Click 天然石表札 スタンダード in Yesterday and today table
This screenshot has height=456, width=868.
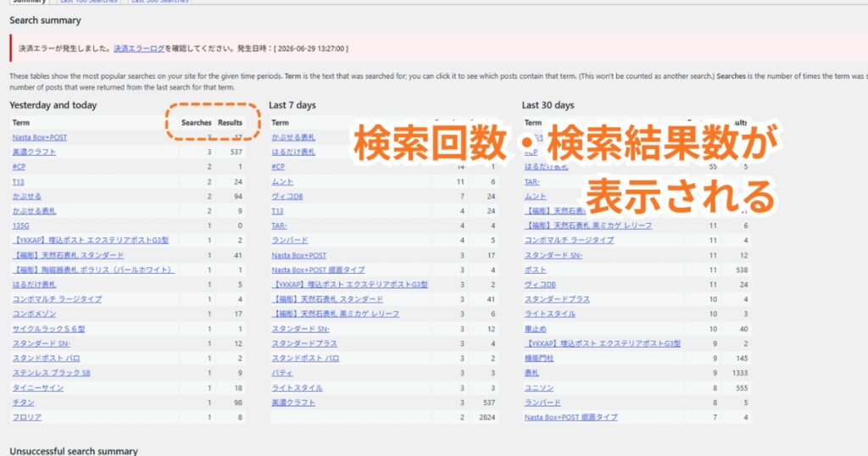click(68, 255)
